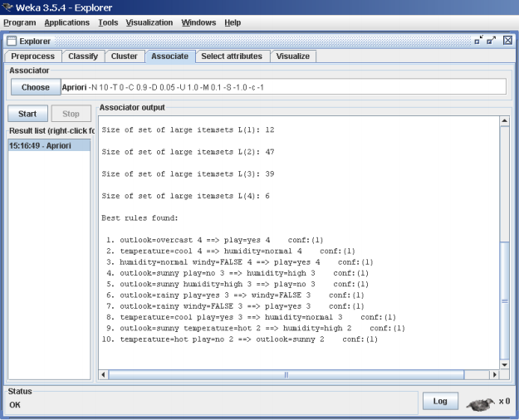Select the 15:16:49 - Apriori result entry
The height and width of the screenshot is (420, 519).
point(49,145)
